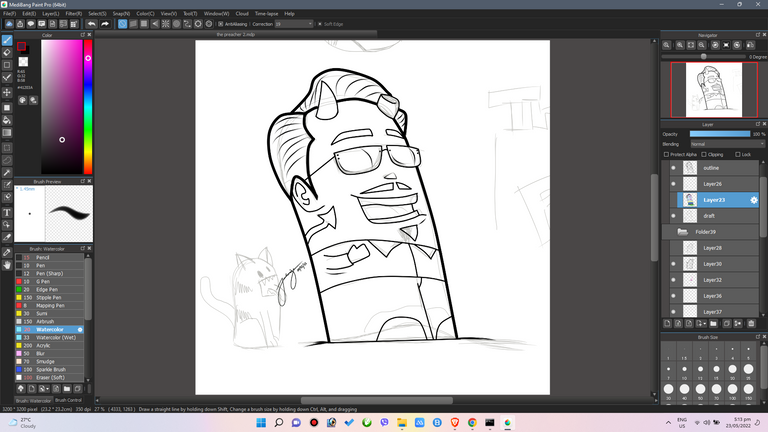Viewport: 768px width, 432px height.
Task: Select the Eraser tool in left toolbar
Action: (x=7, y=52)
